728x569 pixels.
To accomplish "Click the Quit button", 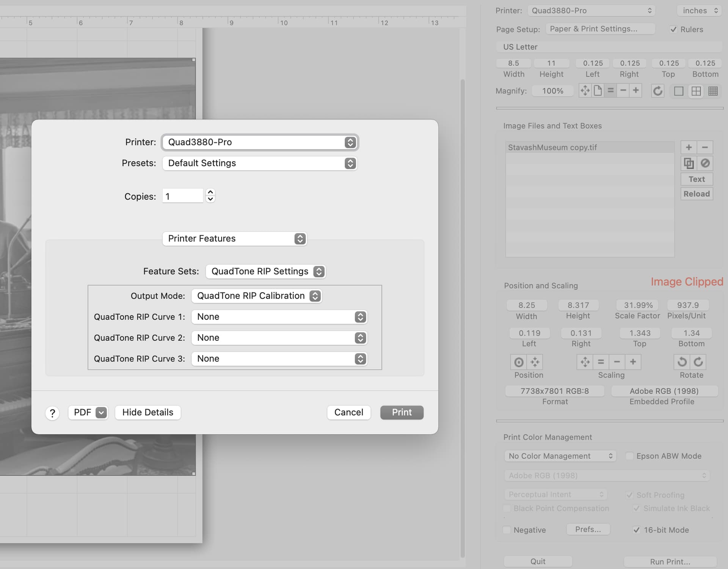I will 538,561.
